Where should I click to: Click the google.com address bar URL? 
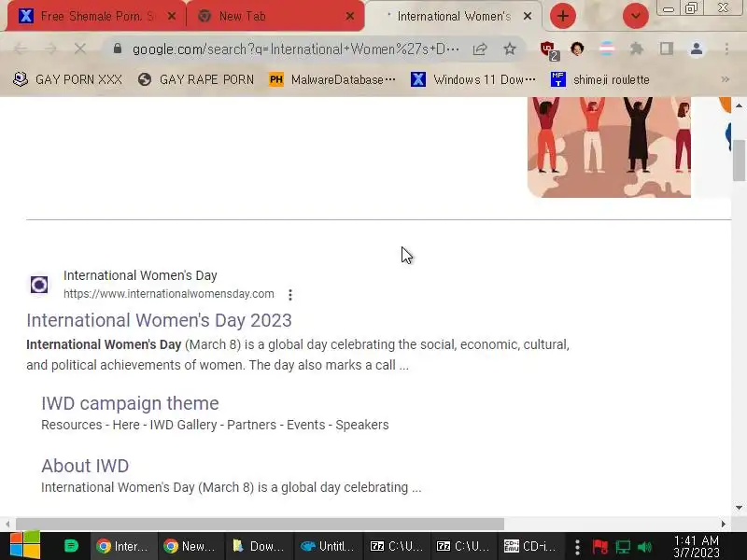(295, 49)
